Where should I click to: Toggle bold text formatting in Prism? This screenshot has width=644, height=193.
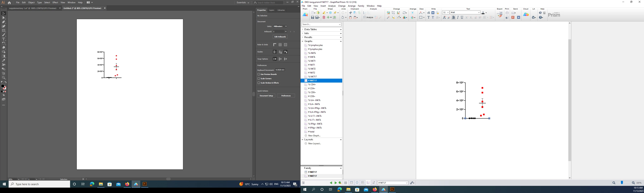click(453, 18)
